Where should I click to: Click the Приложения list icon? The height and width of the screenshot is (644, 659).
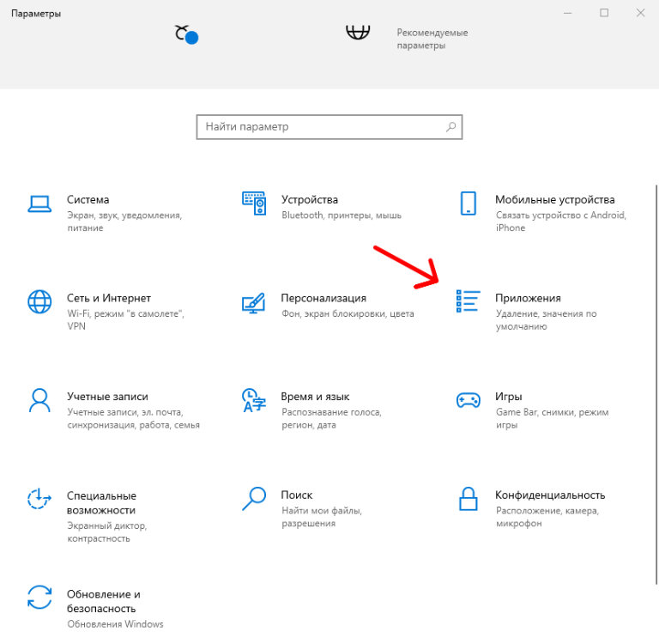pyautogui.click(x=469, y=301)
